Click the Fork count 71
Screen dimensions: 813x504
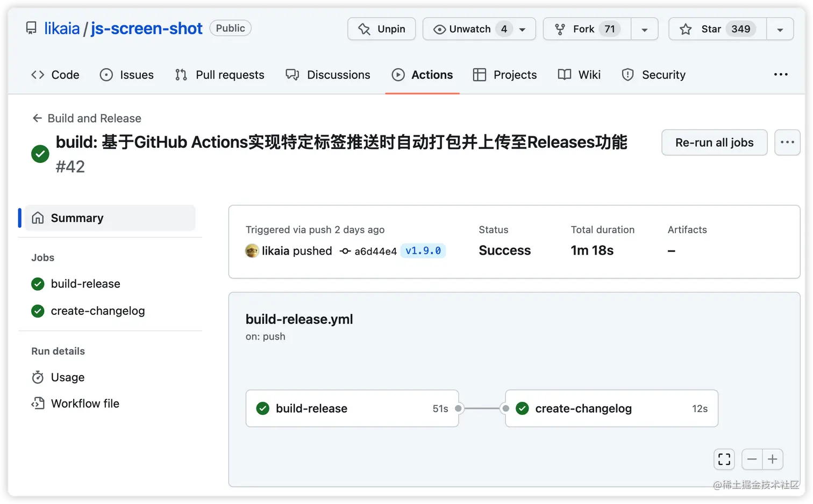(610, 29)
